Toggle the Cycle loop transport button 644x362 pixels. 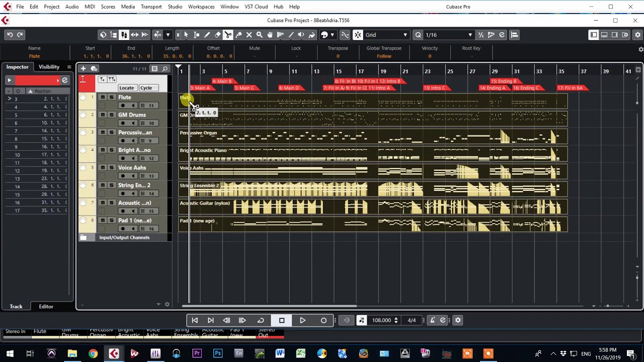(x=261, y=320)
